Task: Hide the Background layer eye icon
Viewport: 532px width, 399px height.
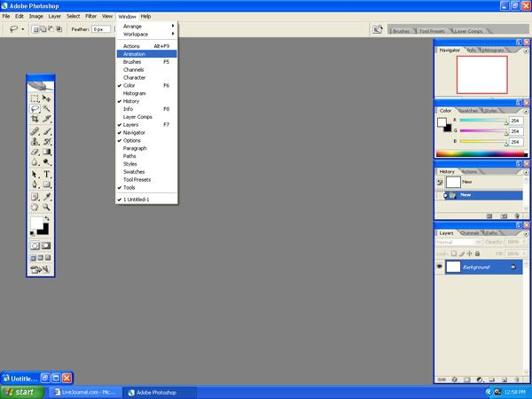Action: [440, 267]
